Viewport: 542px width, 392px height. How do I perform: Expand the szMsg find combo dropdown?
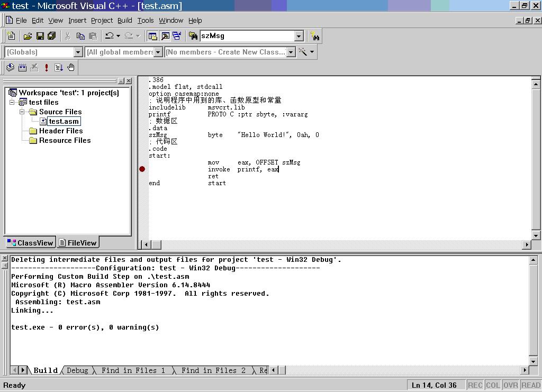299,36
